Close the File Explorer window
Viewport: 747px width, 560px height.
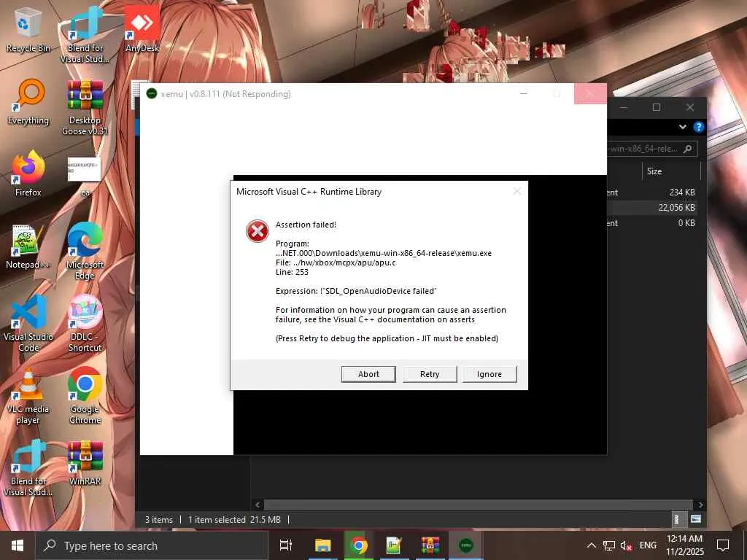pos(690,107)
